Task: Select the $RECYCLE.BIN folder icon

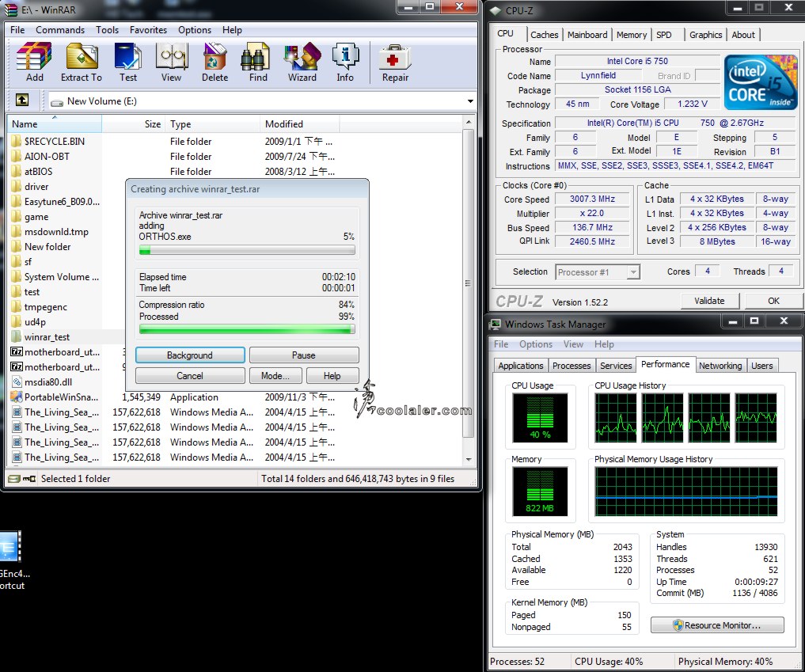Action: (17, 141)
